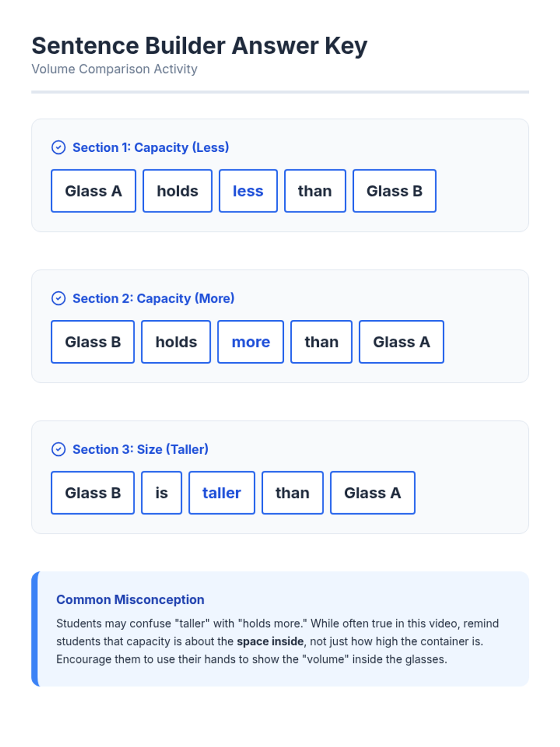Image resolution: width=560 pixels, height=747 pixels.
Task: Select the 'is' word tile
Action: pyautogui.click(x=161, y=493)
